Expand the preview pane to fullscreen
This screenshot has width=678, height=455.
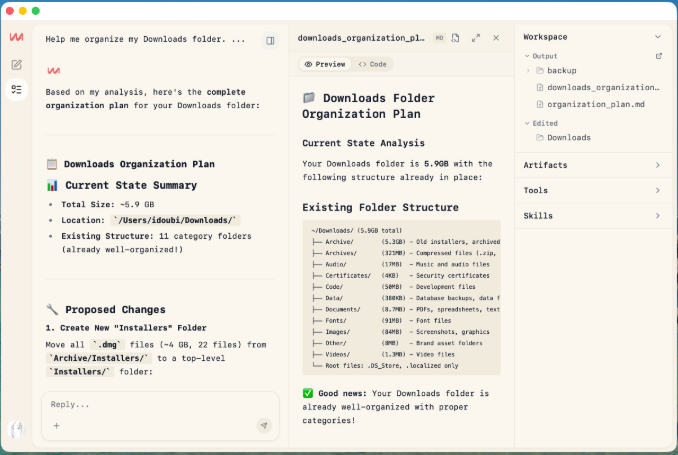[476, 38]
